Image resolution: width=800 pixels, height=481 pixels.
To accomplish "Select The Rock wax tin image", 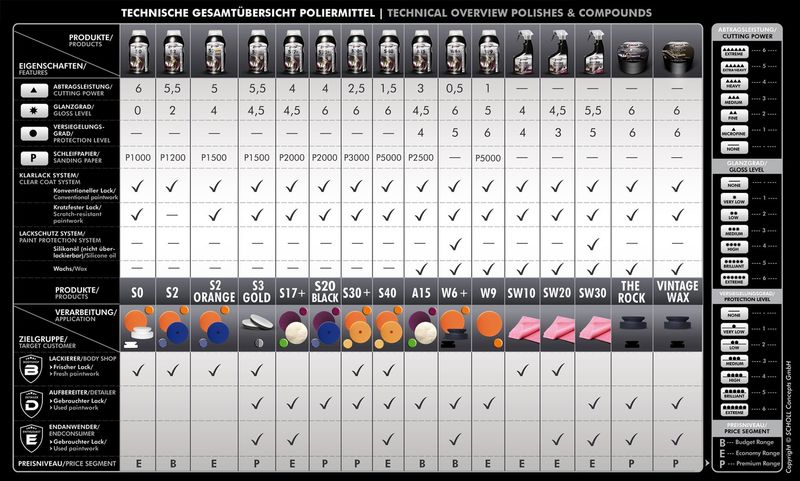I will (x=632, y=57).
